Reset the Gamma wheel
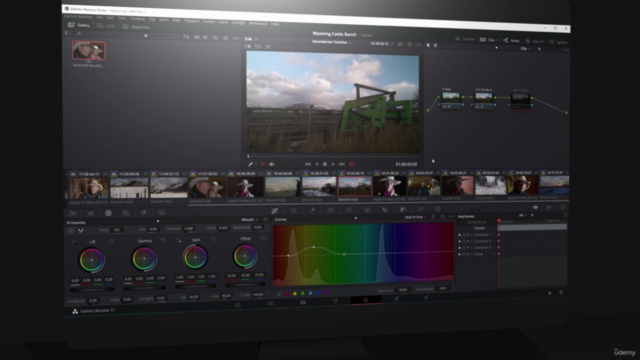Image resolution: width=640 pixels, height=360 pixels. [163, 240]
